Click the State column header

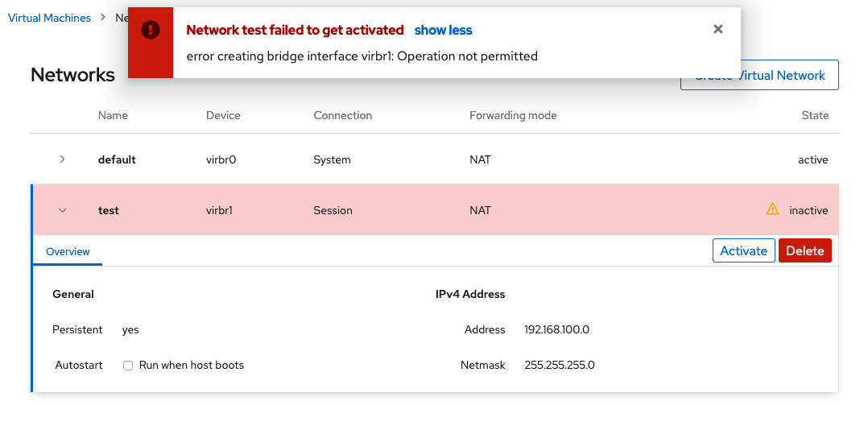point(815,115)
